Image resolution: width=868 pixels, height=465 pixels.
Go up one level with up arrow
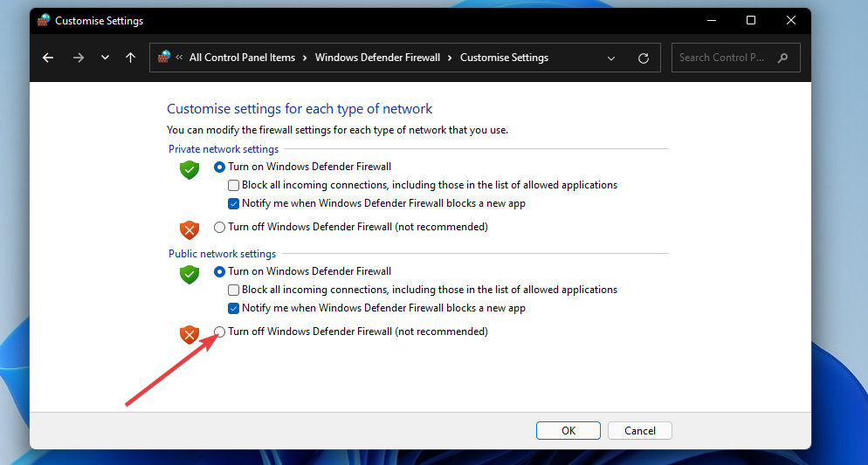point(130,58)
